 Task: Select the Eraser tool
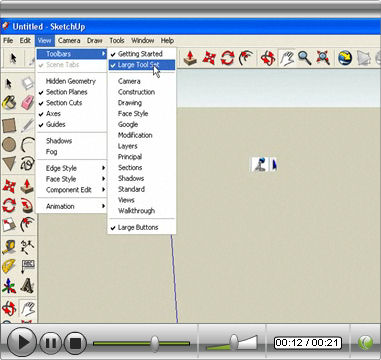(x=27, y=102)
